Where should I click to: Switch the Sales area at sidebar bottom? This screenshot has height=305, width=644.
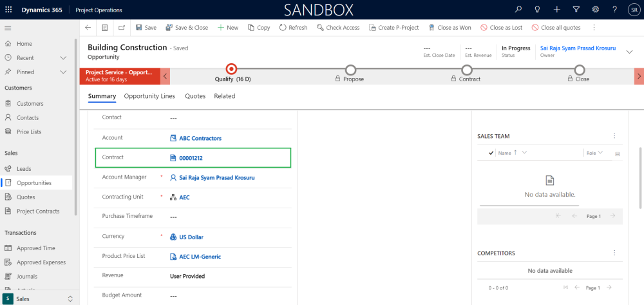[x=39, y=299]
